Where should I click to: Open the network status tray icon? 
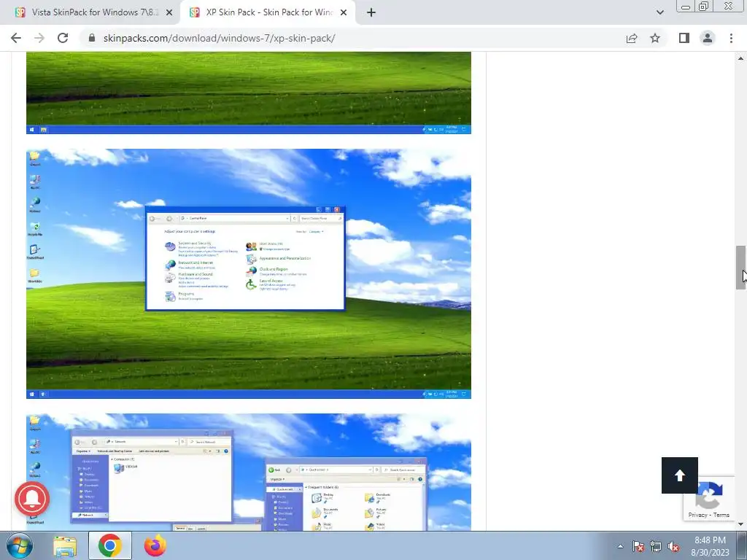click(656, 546)
